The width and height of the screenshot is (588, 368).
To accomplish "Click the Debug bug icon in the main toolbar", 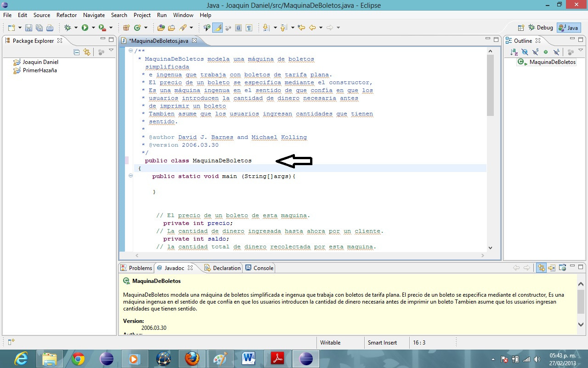I will [68, 28].
